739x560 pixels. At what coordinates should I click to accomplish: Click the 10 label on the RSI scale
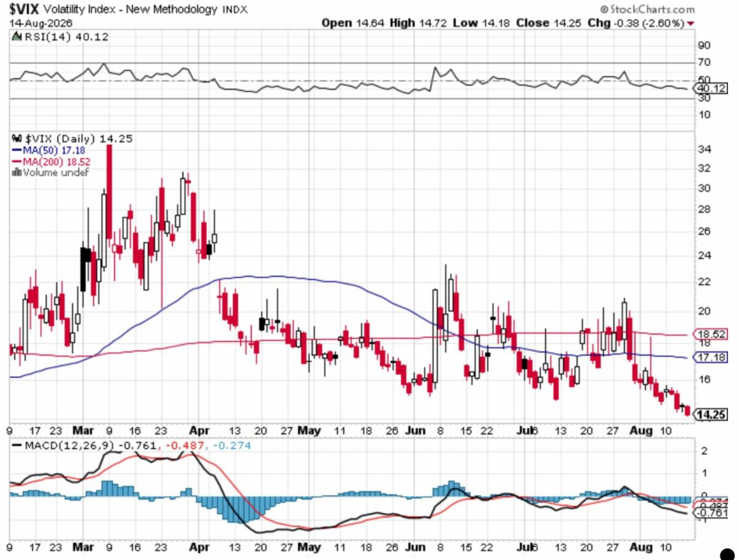point(705,115)
